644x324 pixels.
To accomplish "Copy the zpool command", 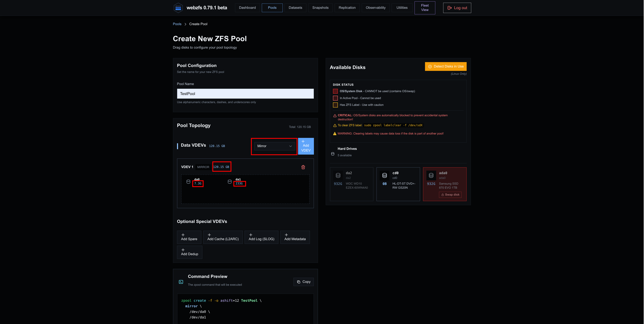I will click(303, 282).
